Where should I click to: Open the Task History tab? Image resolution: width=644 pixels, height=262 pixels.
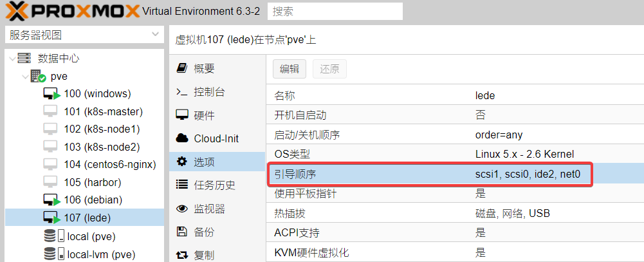coord(214,185)
